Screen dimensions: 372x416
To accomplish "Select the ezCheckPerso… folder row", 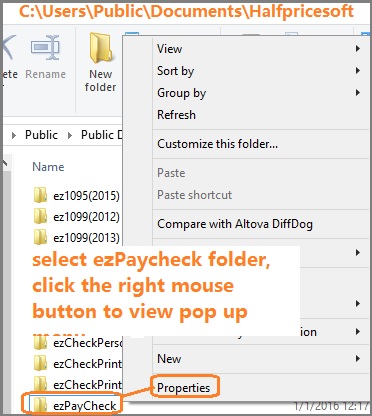I will click(78, 343).
